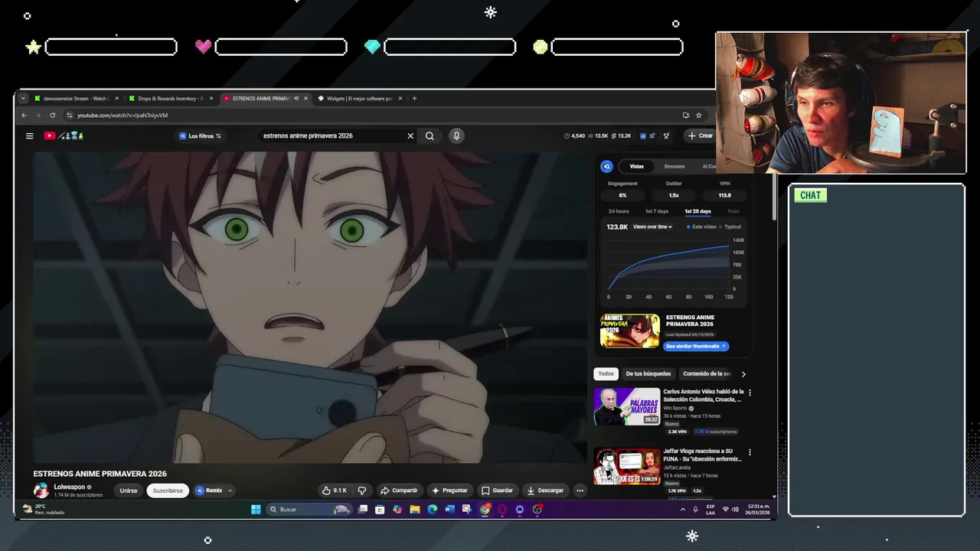
Task: Bookmark this page with the star
Action: (x=698, y=116)
